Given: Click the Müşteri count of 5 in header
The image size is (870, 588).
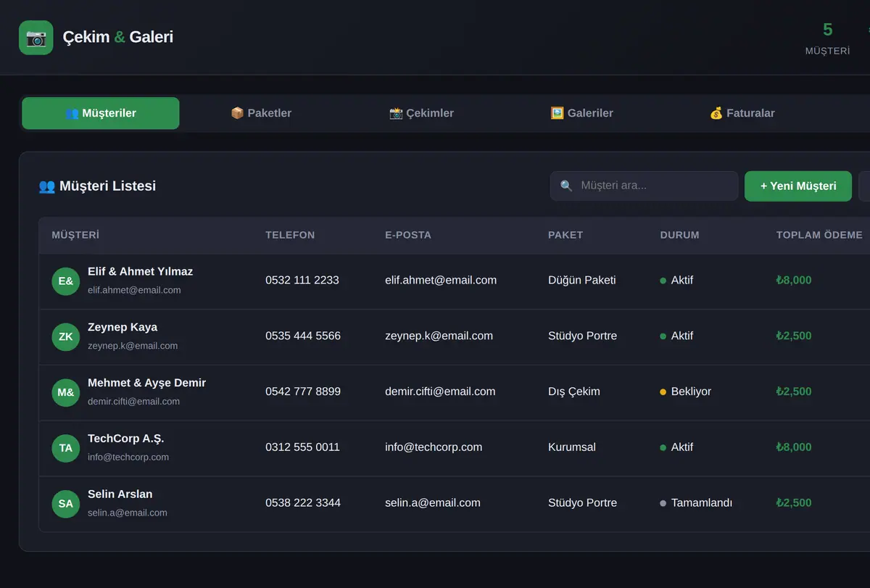Looking at the screenshot, I should pyautogui.click(x=827, y=30).
